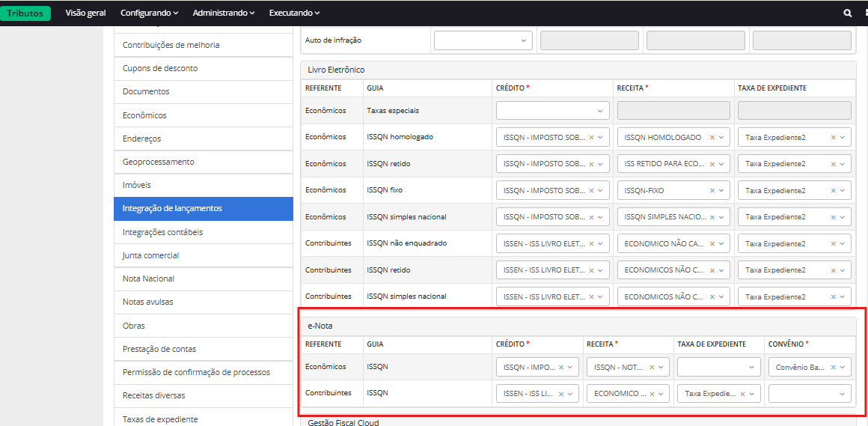
Task: Open Taxas de expediente sidebar item
Action: (x=160, y=419)
